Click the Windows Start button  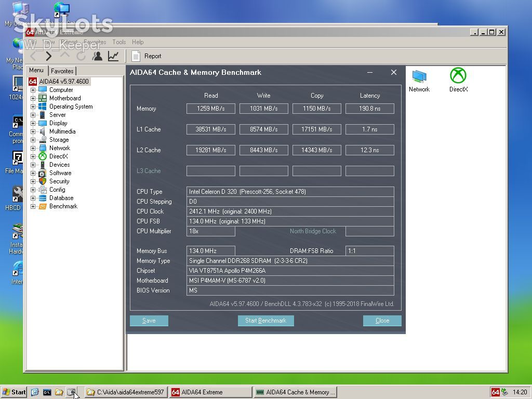[x=14, y=392]
